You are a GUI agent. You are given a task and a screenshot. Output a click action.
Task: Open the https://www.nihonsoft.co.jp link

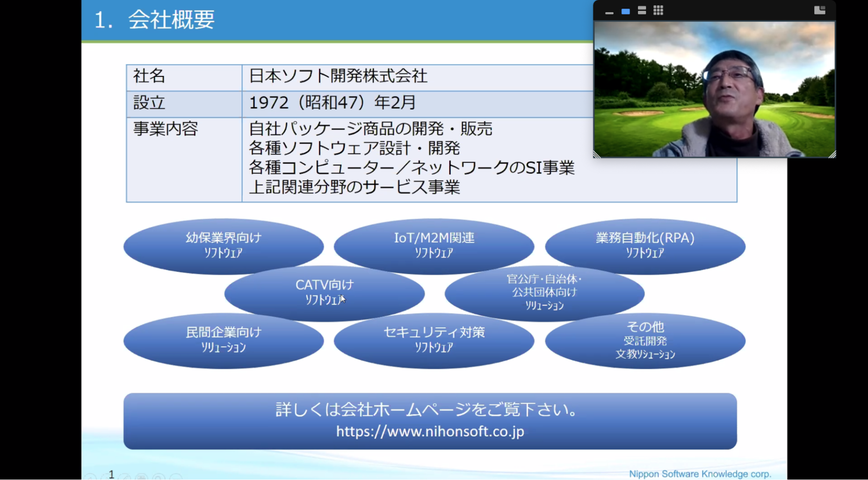coord(430,432)
